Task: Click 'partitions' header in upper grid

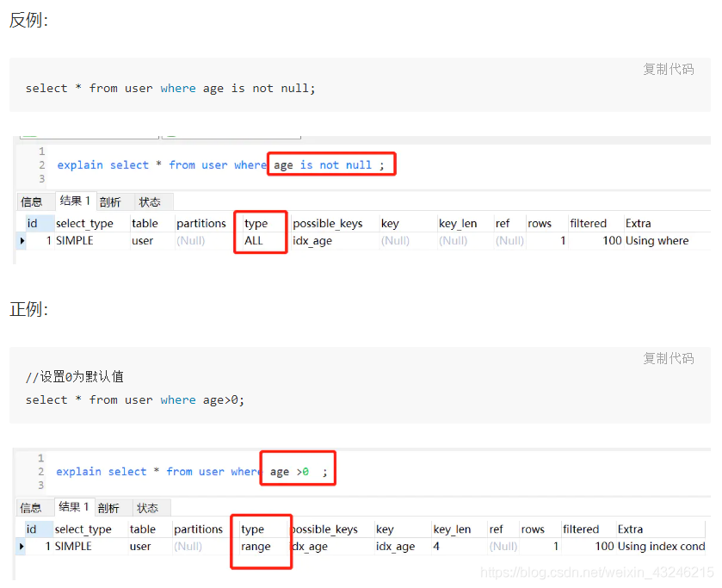Action: pyautogui.click(x=201, y=224)
